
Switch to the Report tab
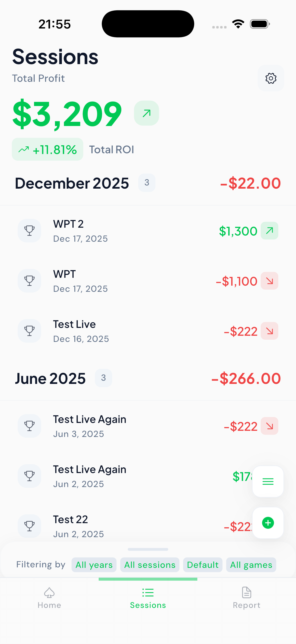coord(246,598)
